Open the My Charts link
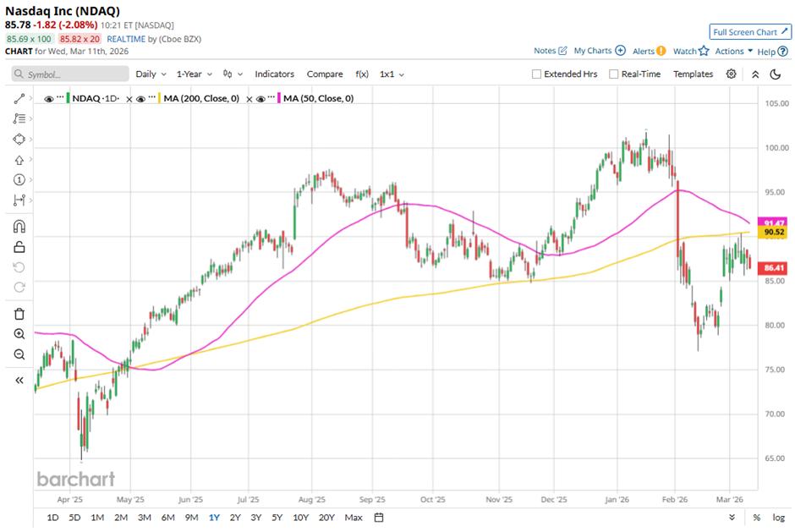This screenshot has width=795, height=532. 599,52
